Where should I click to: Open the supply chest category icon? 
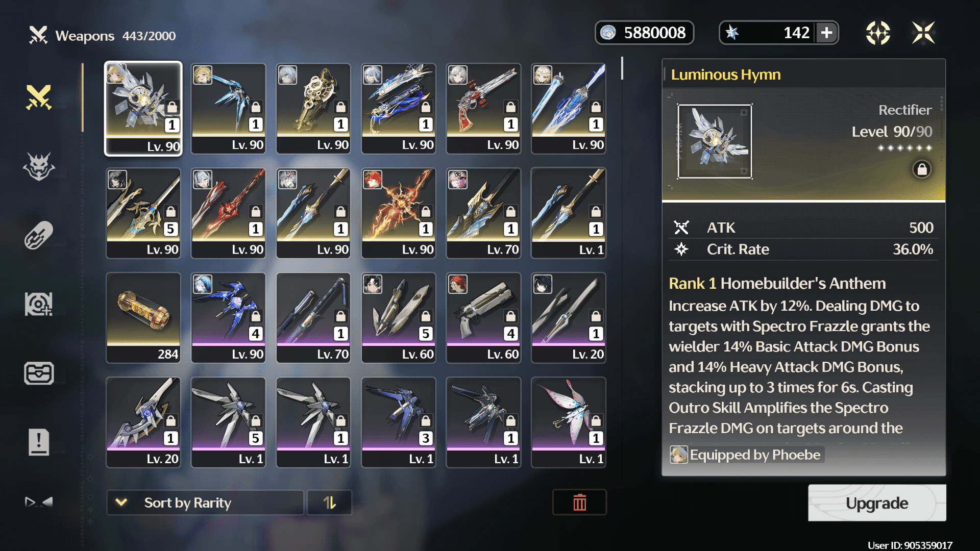(x=39, y=373)
